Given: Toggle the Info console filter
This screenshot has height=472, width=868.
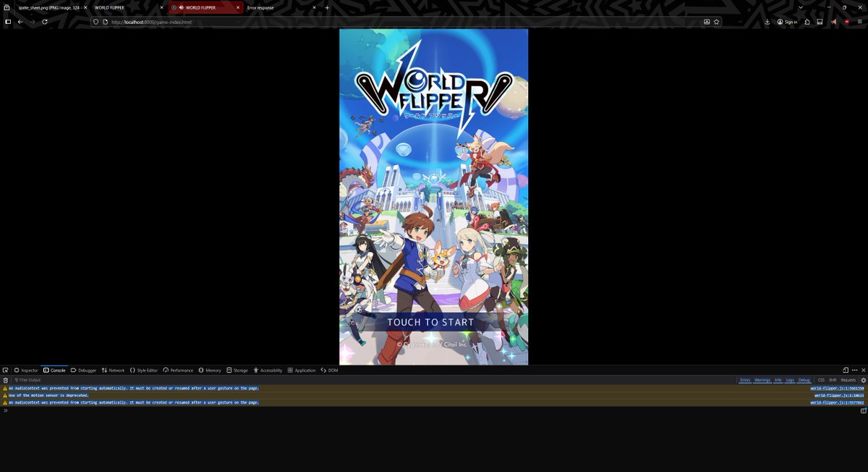Looking at the screenshot, I should tap(778, 380).
